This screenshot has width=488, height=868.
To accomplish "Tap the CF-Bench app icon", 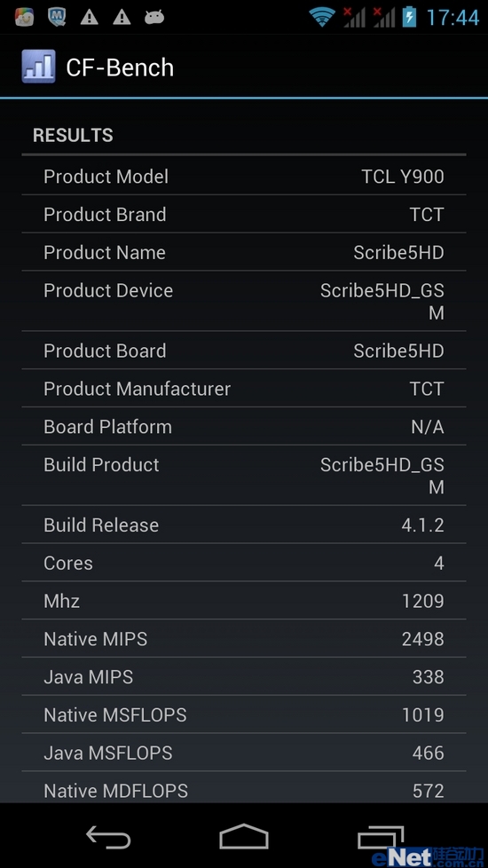I will click(x=38, y=67).
